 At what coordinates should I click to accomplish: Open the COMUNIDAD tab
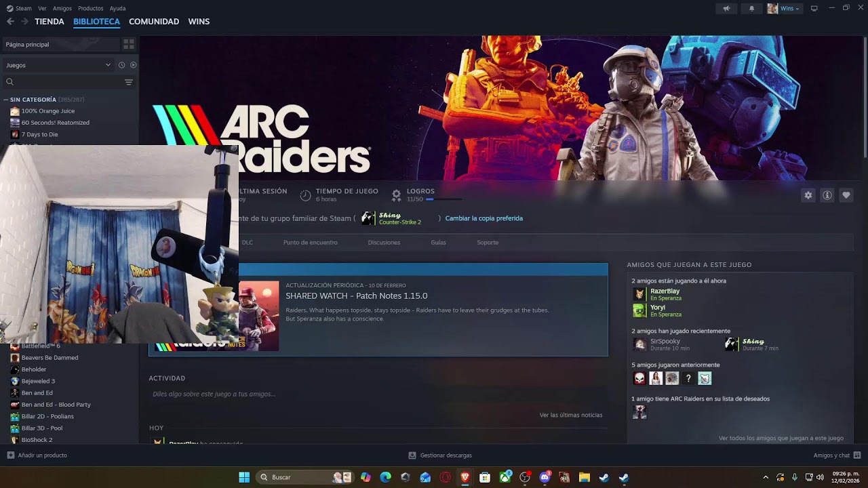pyautogui.click(x=154, y=22)
